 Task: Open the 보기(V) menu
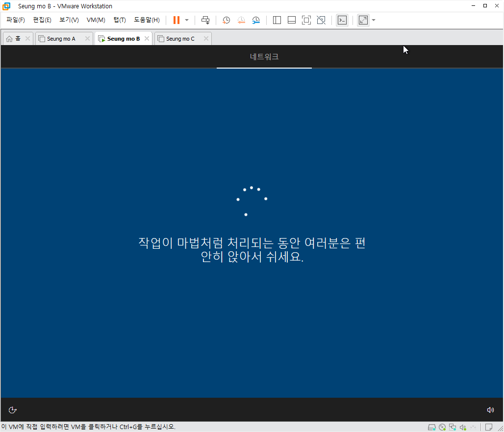pyautogui.click(x=69, y=20)
